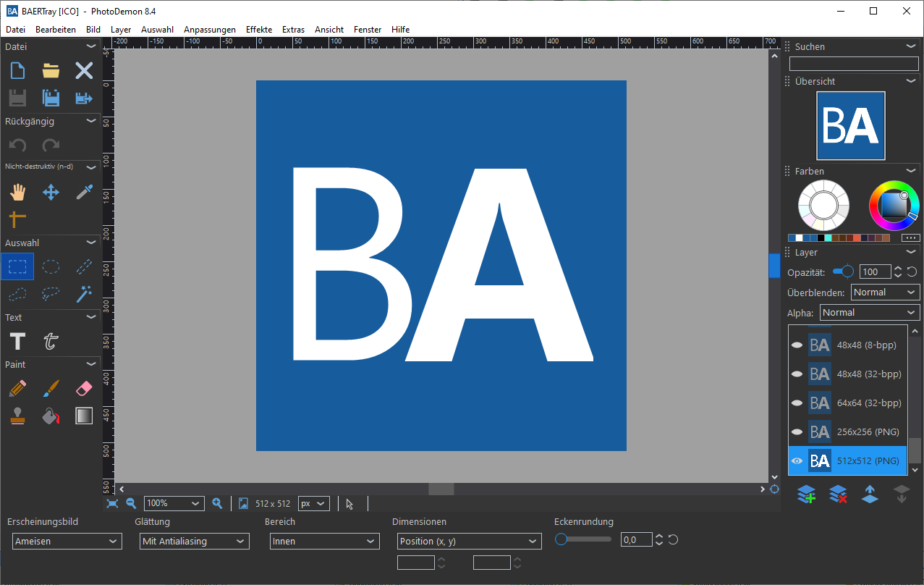Select the paint bucket fill tool
The width and height of the screenshot is (924, 585).
pyautogui.click(x=51, y=416)
